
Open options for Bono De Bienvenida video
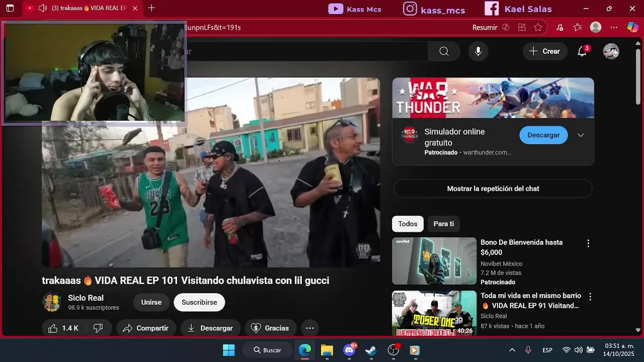[x=588, y=243]
